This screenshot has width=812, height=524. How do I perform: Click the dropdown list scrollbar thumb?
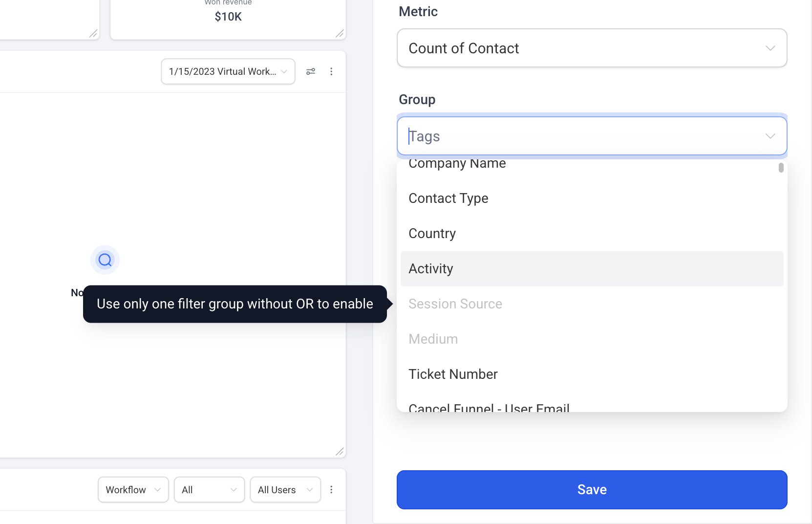pyautogui.click(x=781, y=168)
